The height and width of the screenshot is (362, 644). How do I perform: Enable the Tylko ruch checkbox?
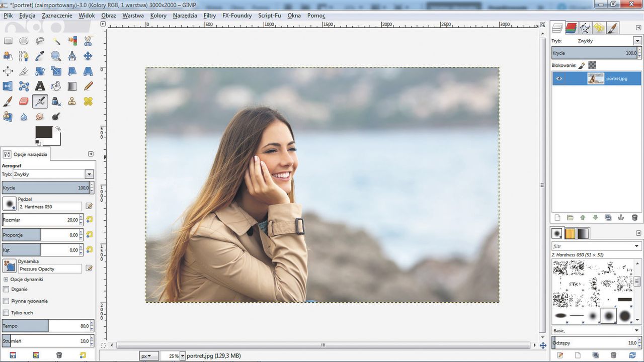(x=6, y=313)
